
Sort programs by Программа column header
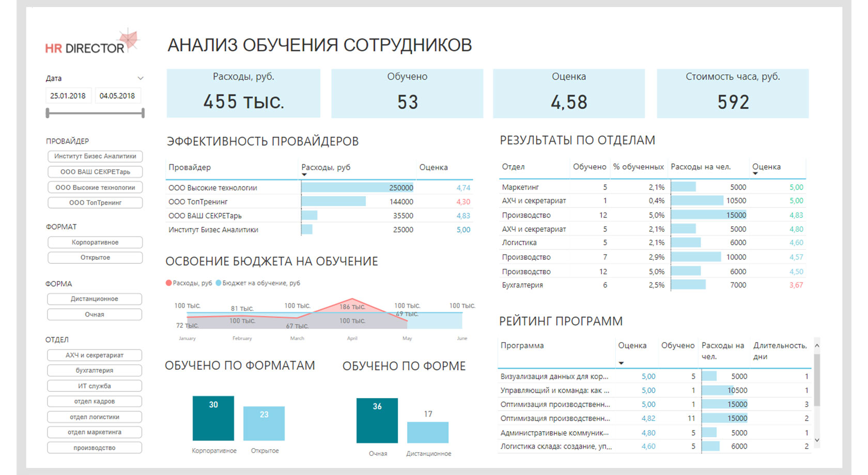pyautogui.click(x=522, y=345)
